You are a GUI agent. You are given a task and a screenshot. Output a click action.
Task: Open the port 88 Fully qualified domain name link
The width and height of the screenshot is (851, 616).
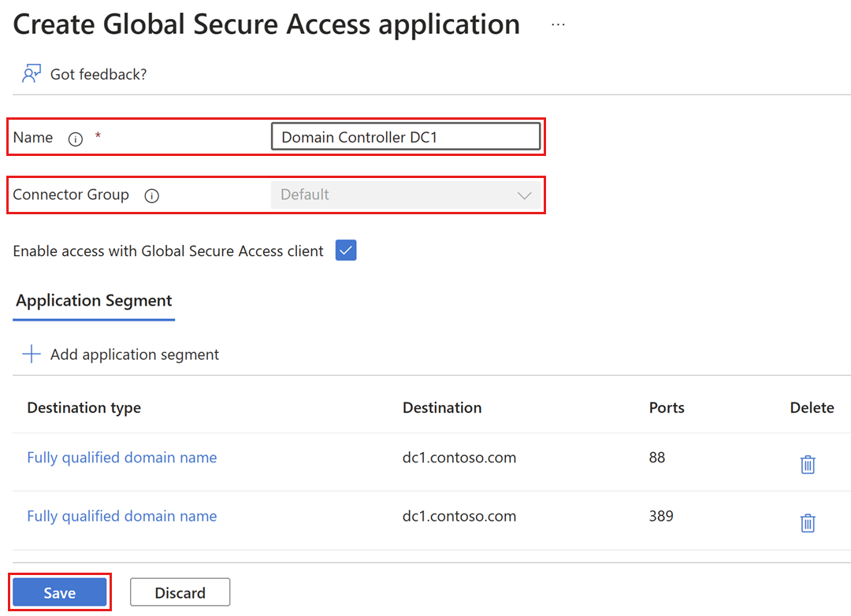pos(122,458)
